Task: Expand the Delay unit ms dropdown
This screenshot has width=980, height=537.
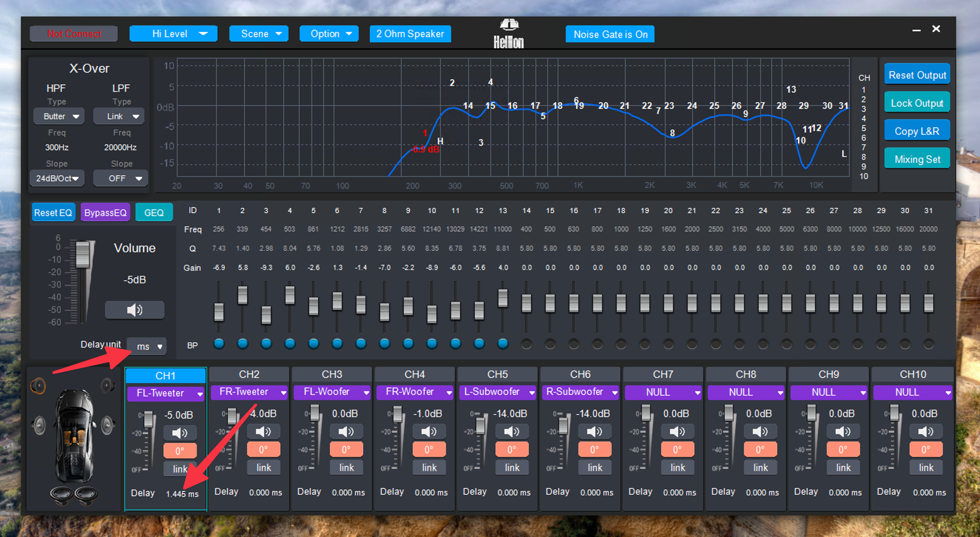Action: coord(147,346)
